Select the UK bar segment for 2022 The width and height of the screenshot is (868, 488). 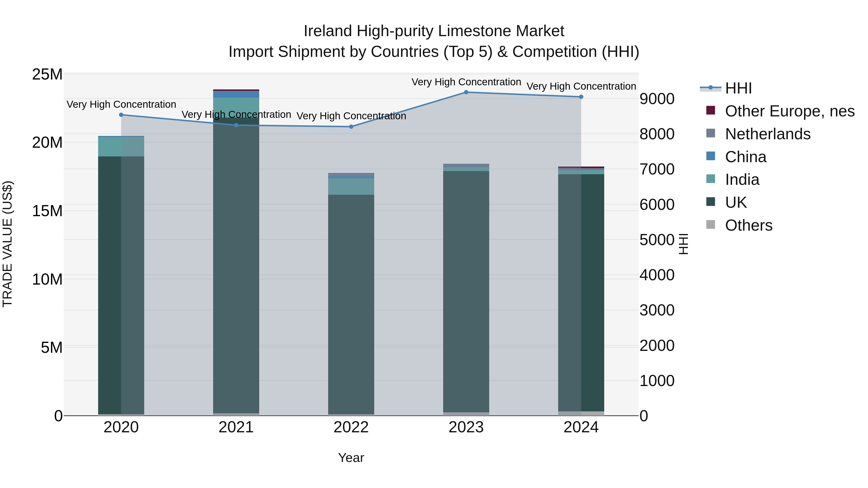pos(351,304)
